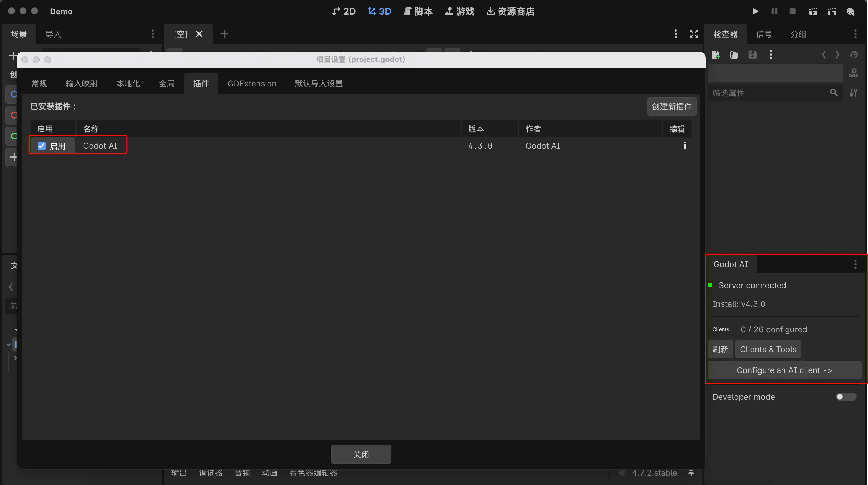The width and height of the screenshot is (868, 485).
Task: Click the bottom panel pin icon next to 4.7.2.stable
Action: [691, 473]
